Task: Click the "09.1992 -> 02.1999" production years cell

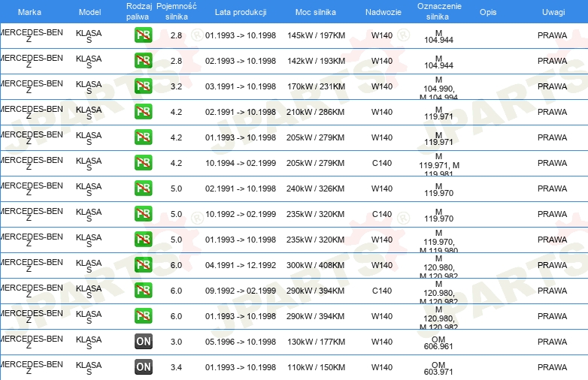Action: pos(241,291)
